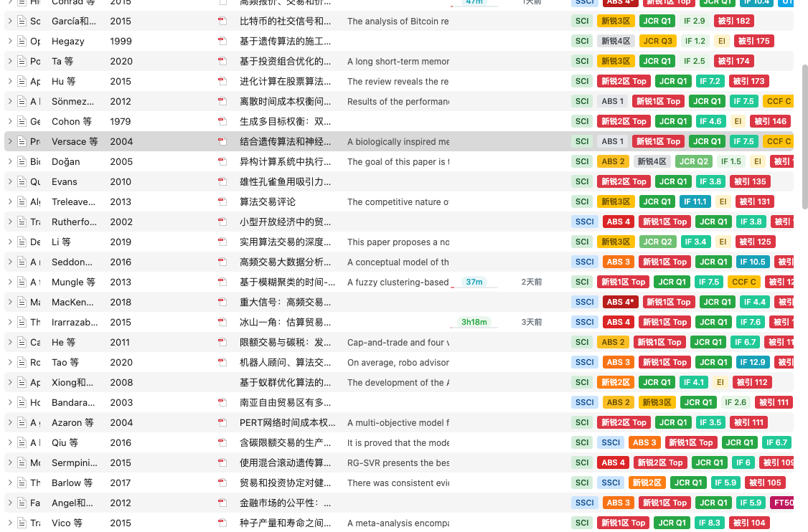This screenshot has height=532, width=808.
Task: Expand the Mungle 2013 item
Action: 10,282
